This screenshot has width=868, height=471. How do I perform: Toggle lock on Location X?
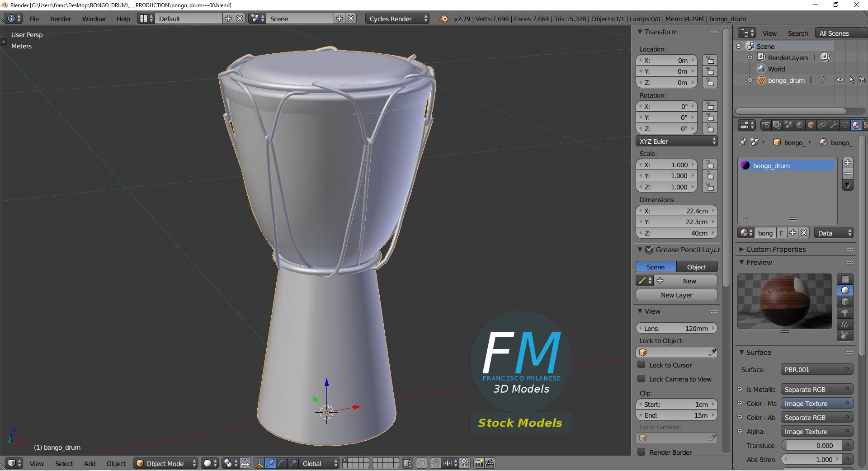pyautogui.click(x=710, y=60)
